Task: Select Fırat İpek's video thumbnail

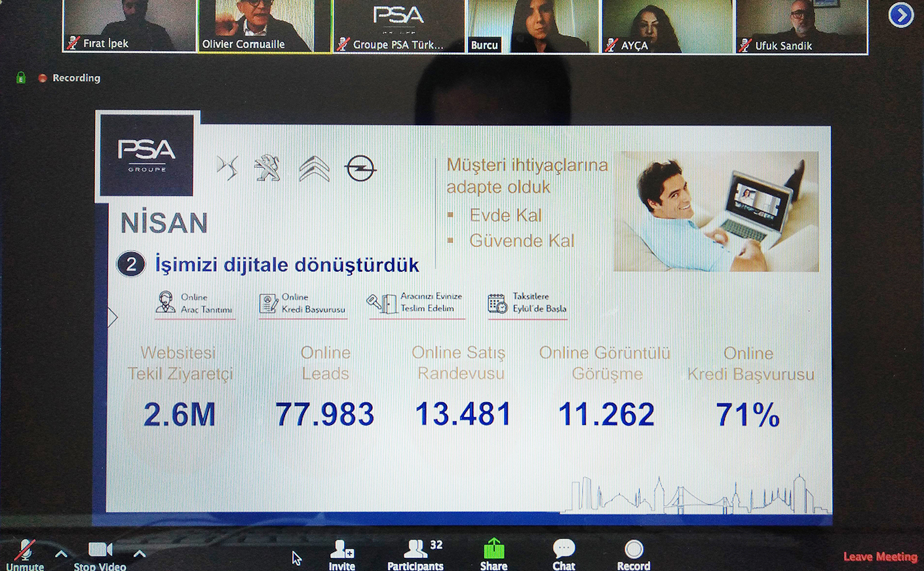Action: 129,25
